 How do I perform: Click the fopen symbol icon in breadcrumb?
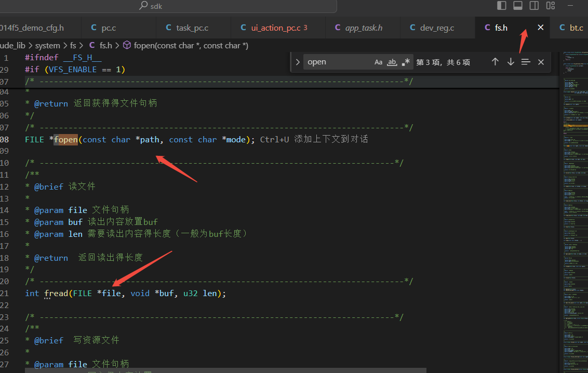click(x=127, y=45)
